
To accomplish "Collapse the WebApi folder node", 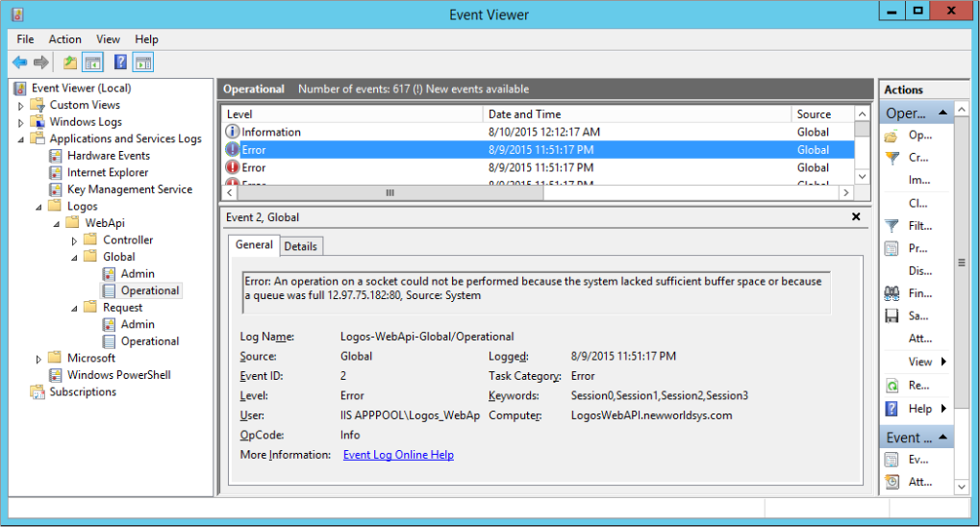I will pos(56,223).
